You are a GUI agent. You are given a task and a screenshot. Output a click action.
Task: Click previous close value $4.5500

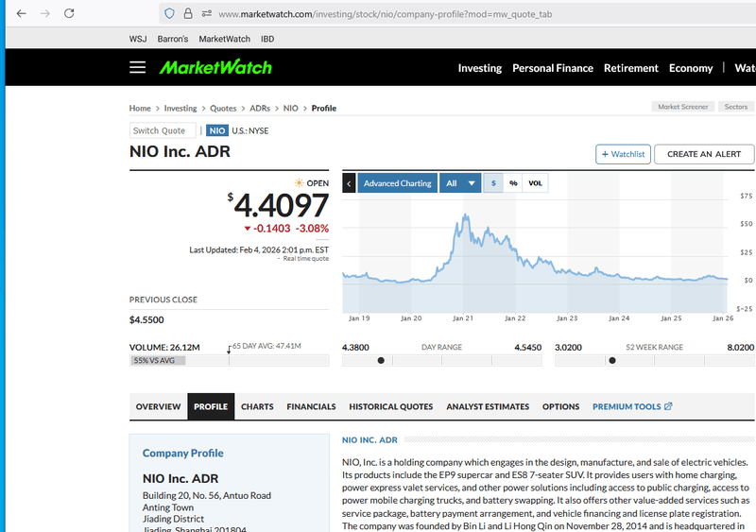pos(146,319)
